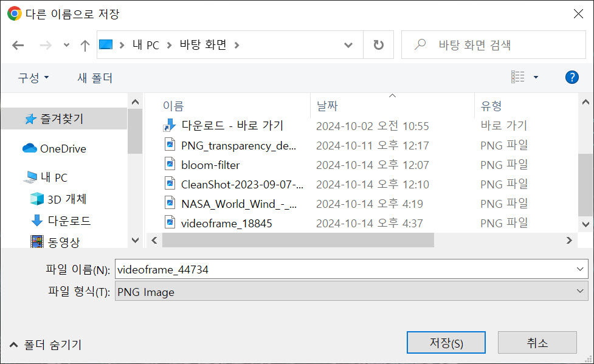This screenshot has height=364, width=594.
Task: Sort files by 날짜 column
Action: click(x=327, y=106)
